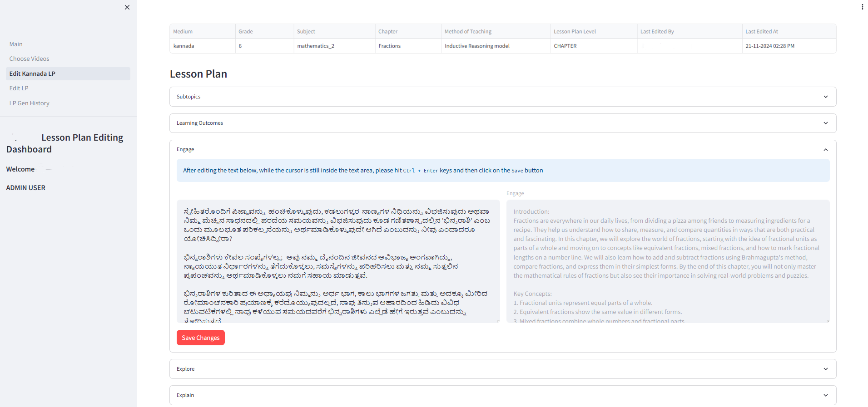
Task: Open LP Gen History page
Action: [x=29, y=103]
